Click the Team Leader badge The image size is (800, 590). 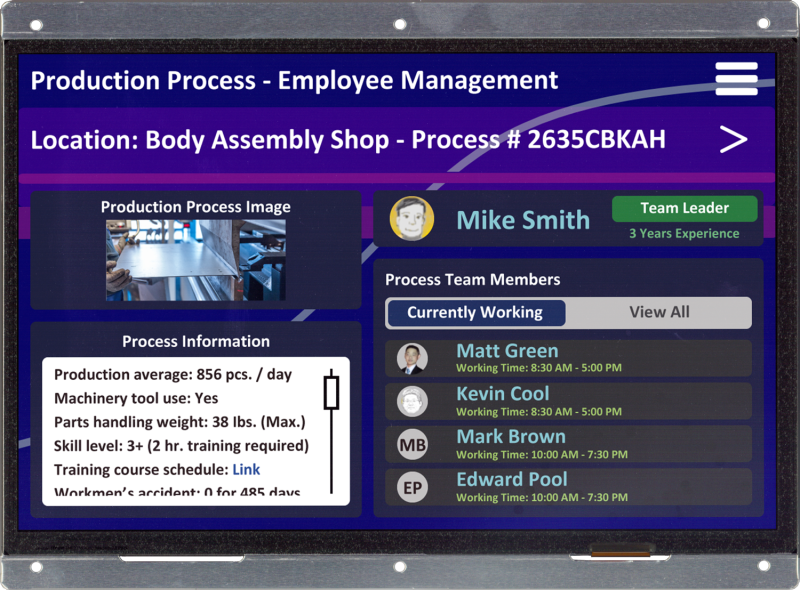(684, 208)
